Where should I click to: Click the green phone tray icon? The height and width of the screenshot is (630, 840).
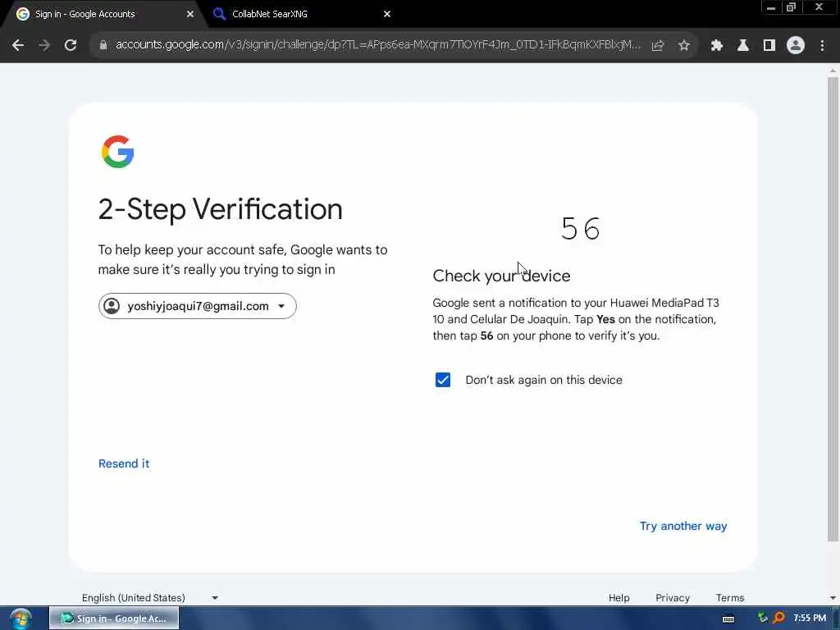point(763,619)
